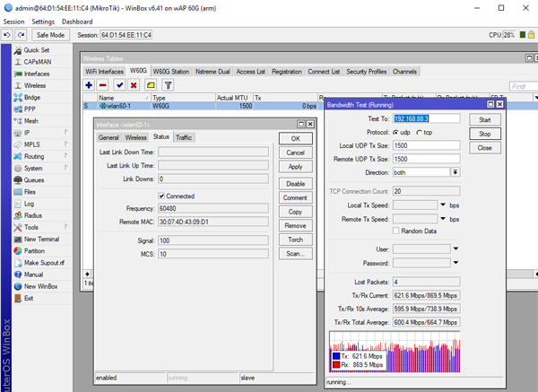Click Exit in sidebar

pos(29,299)
